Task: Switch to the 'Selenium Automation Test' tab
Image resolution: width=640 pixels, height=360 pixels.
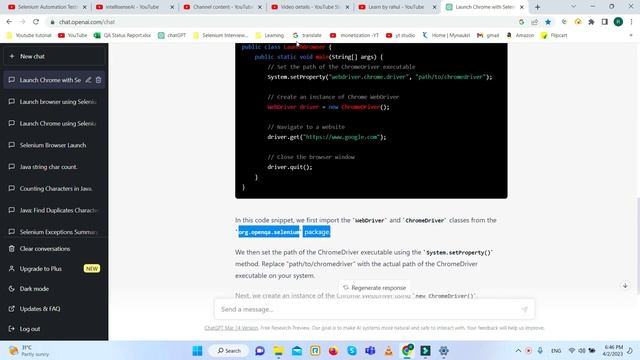Action: tap(47, 7)
